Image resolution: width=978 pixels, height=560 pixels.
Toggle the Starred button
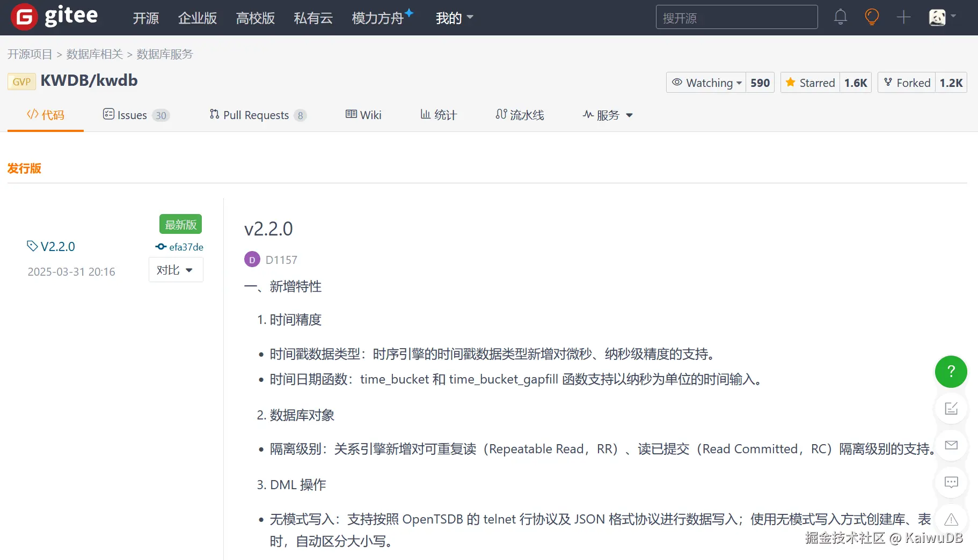click(x=811, y=83)
